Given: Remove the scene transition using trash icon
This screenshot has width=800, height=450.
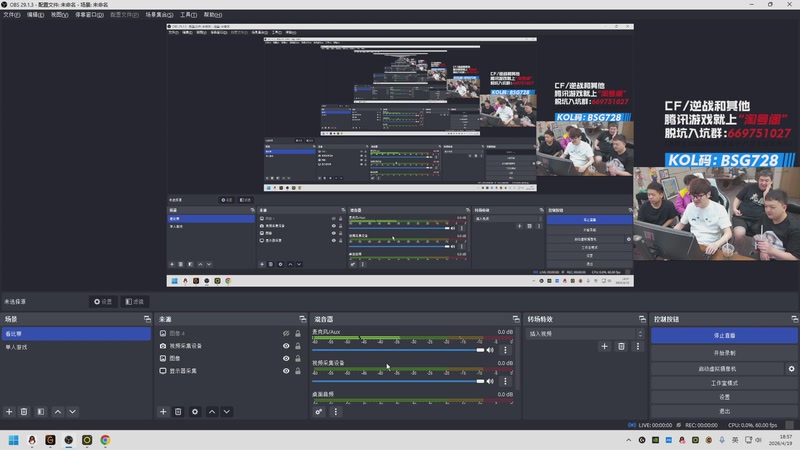Looking at the screenshot, I should click(621, 346).
